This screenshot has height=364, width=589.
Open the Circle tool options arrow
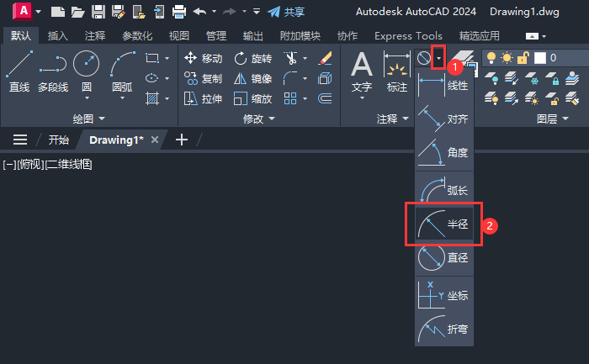tap(87, 98)
